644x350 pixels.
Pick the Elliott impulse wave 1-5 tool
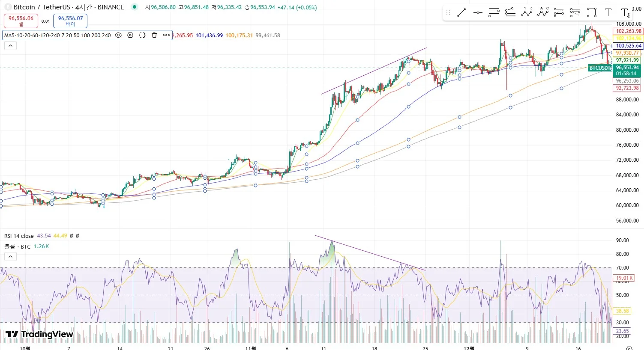(527, 12)
